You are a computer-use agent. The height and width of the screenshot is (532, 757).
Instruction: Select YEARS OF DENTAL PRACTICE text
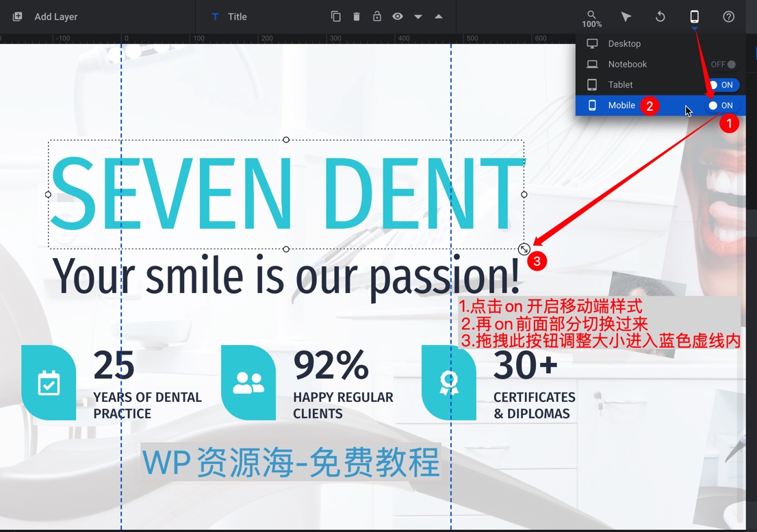(x=147, y=405)
